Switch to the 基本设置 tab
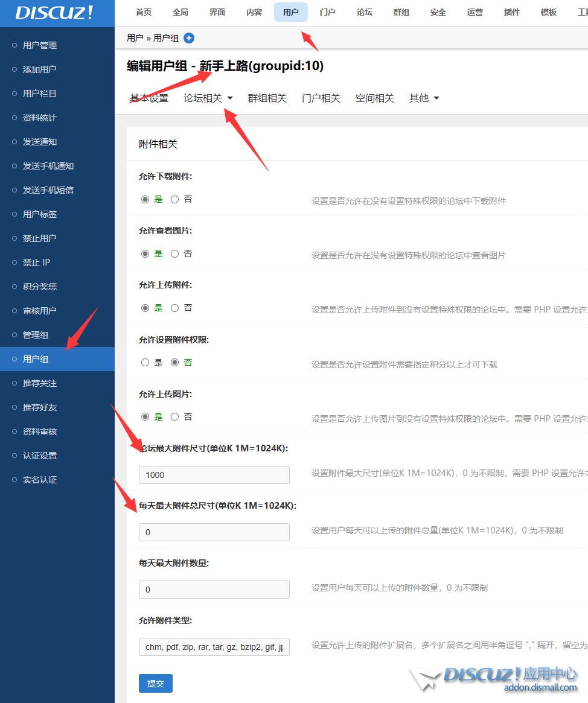 point(149,98)
